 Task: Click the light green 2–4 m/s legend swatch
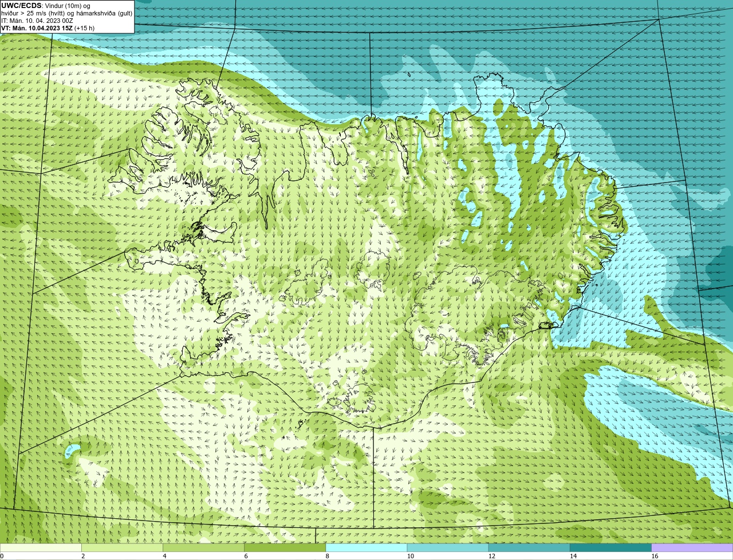click(x=122, y=548)
